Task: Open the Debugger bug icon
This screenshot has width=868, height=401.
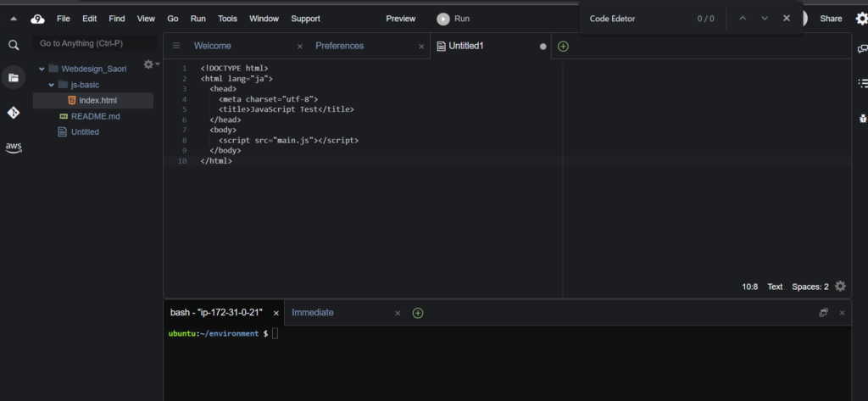Action: click(862, 118)
